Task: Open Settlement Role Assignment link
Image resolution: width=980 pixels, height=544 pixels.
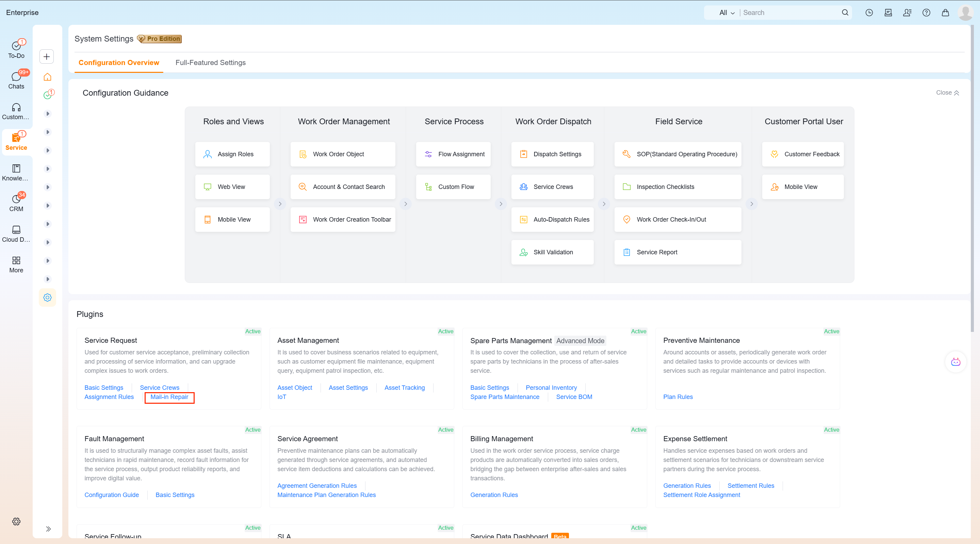Action: pos(702,495)
